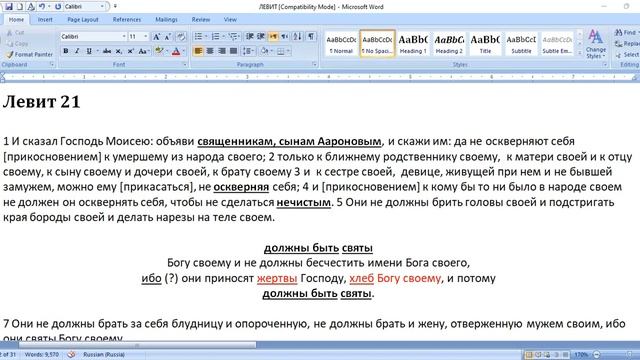Viewport: 640px width, 360px height.
Task: Click the Find button
Action: coord(627,32)
